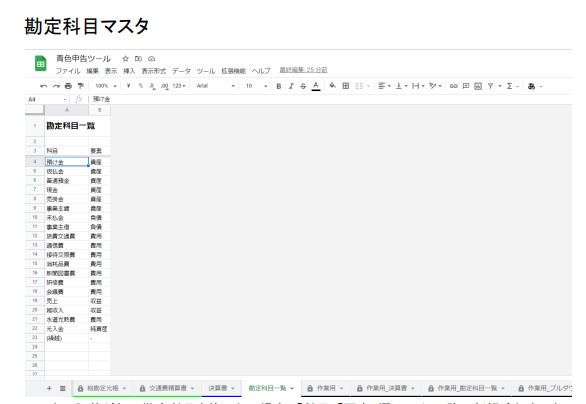Click the Print icon

[68, 86]
